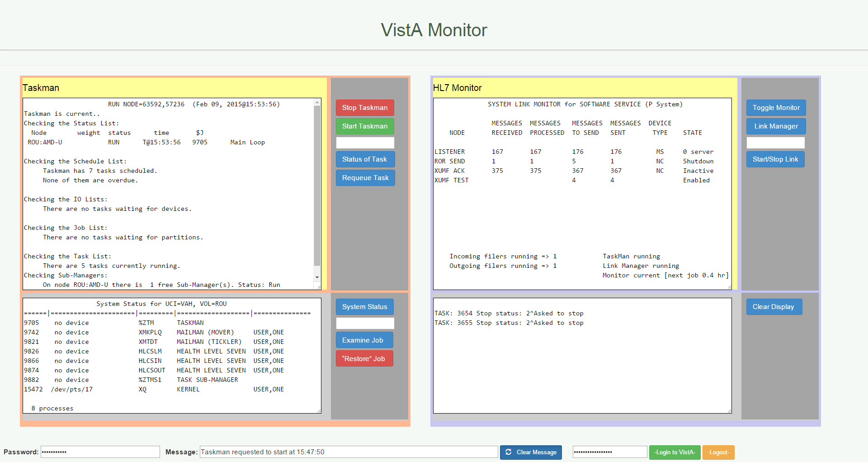
Task: Login to VistA
Action: [x=675, y=452]
